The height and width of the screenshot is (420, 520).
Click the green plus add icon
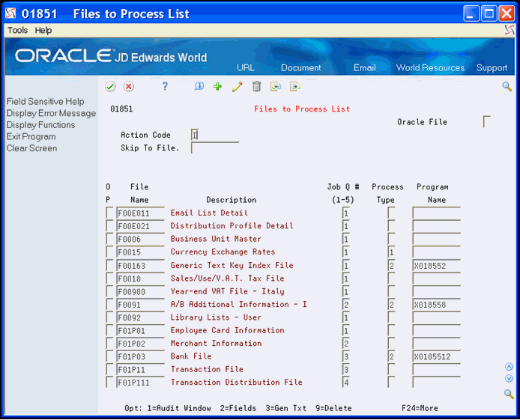[x=217, y=87]
